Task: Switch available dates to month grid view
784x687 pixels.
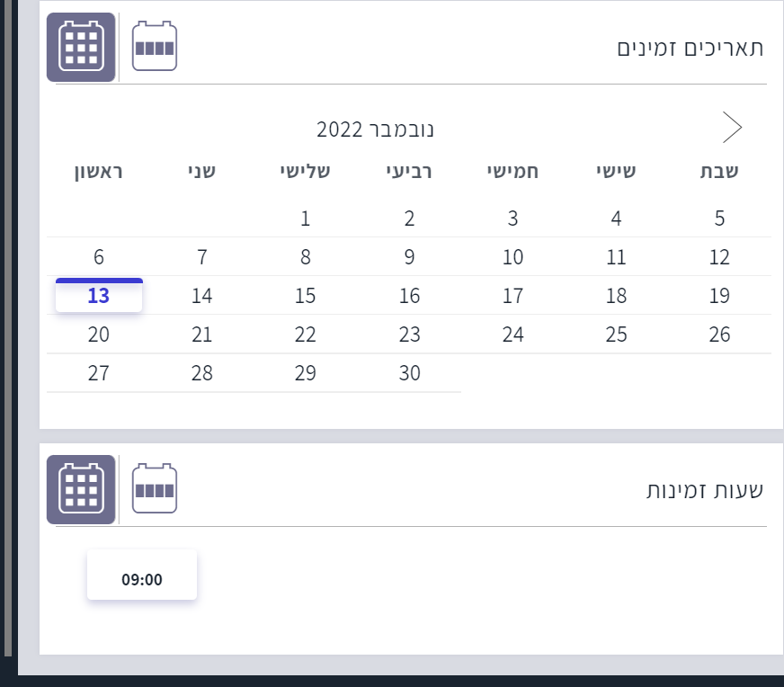Action: coord(81,47)
